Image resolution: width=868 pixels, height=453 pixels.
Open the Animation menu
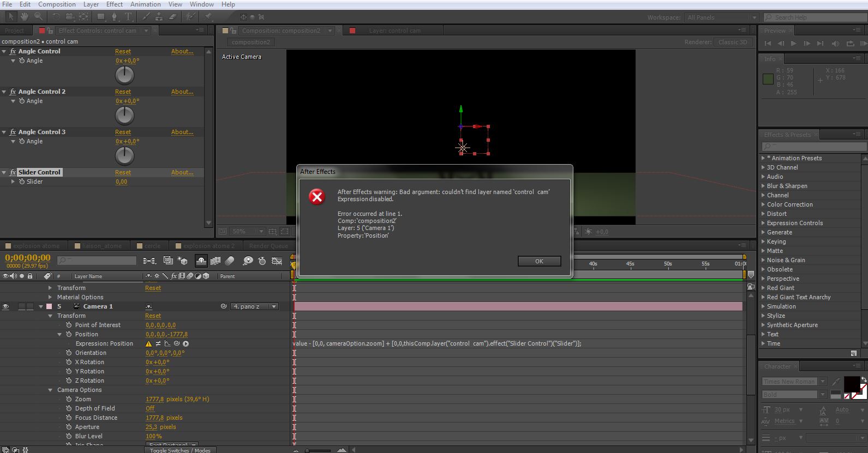pyautogui.click(x=145, y=4)
